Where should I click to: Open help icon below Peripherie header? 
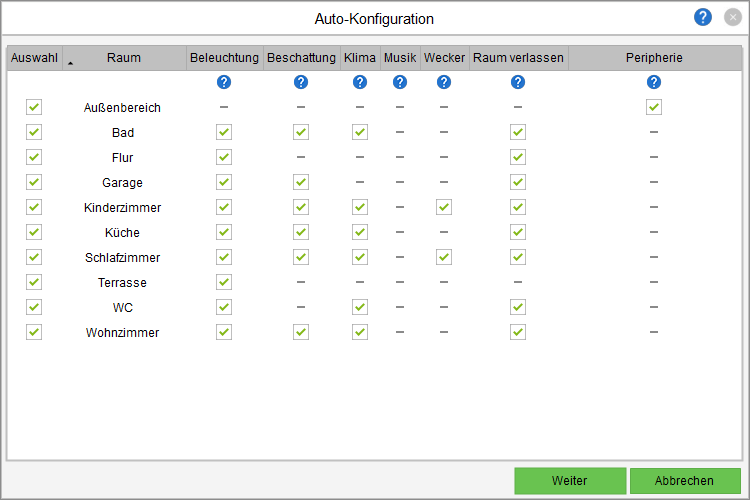(654, 82)
